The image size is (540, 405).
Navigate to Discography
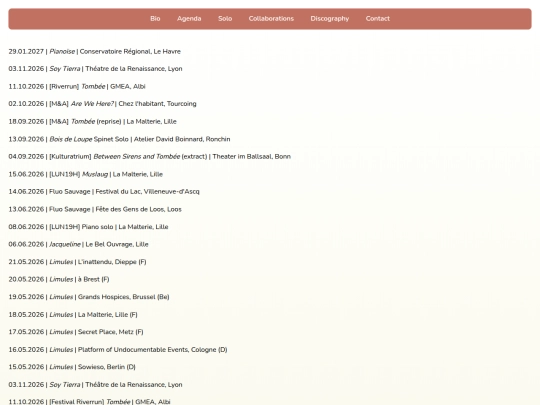(x=330, y=19)
